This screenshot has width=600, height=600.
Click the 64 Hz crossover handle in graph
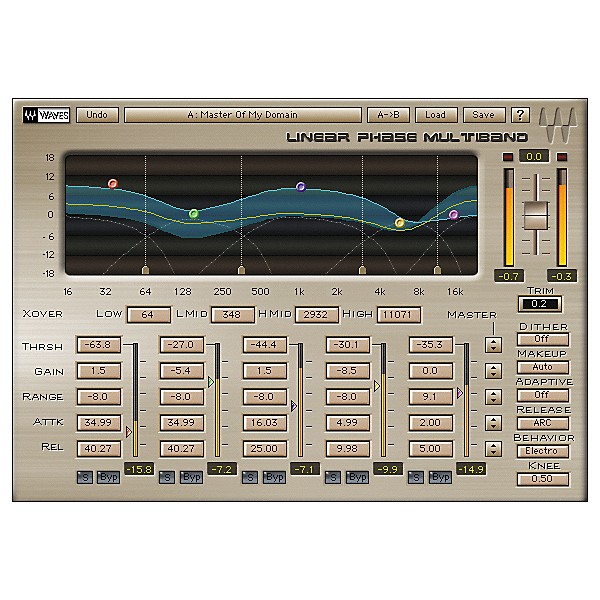(145, 270)
